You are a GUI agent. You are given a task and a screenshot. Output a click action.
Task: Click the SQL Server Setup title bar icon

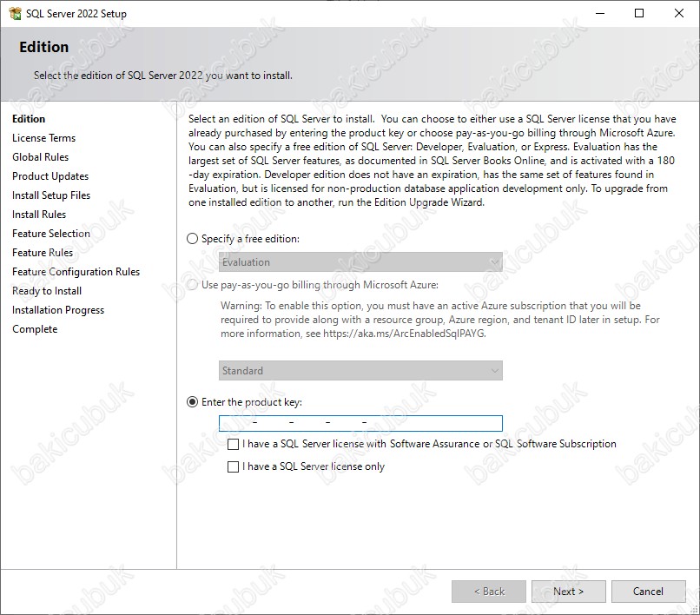tap(15, 13)
